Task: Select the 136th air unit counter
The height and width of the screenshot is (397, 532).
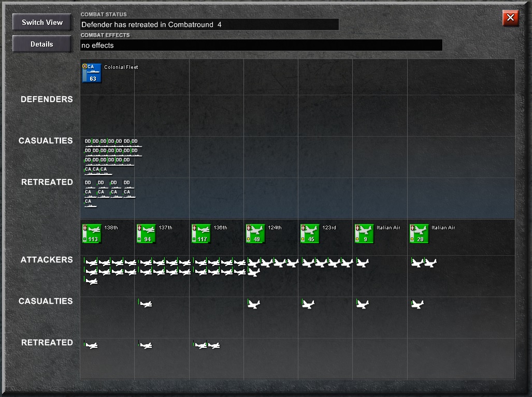Action: coord(201,233)
